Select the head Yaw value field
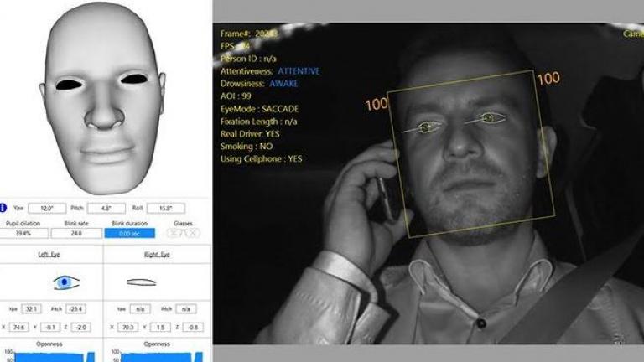The image size is (644, 362). 47,208
